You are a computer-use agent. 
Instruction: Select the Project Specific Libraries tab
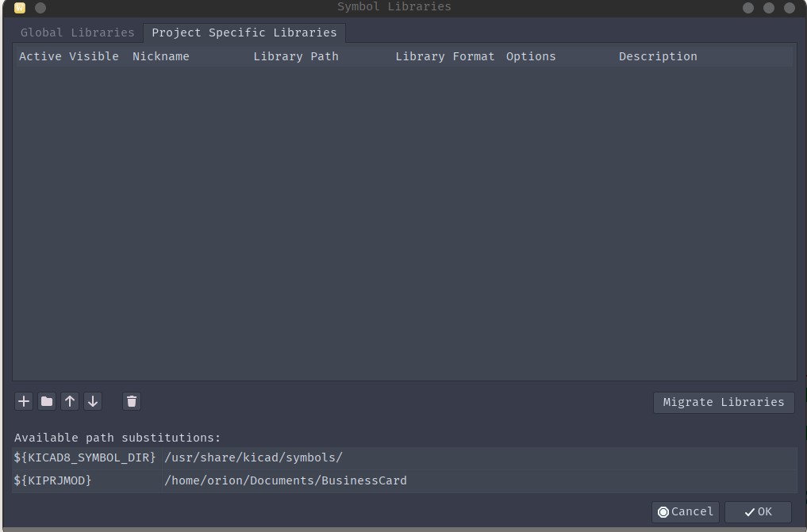[x=244, y=33]
